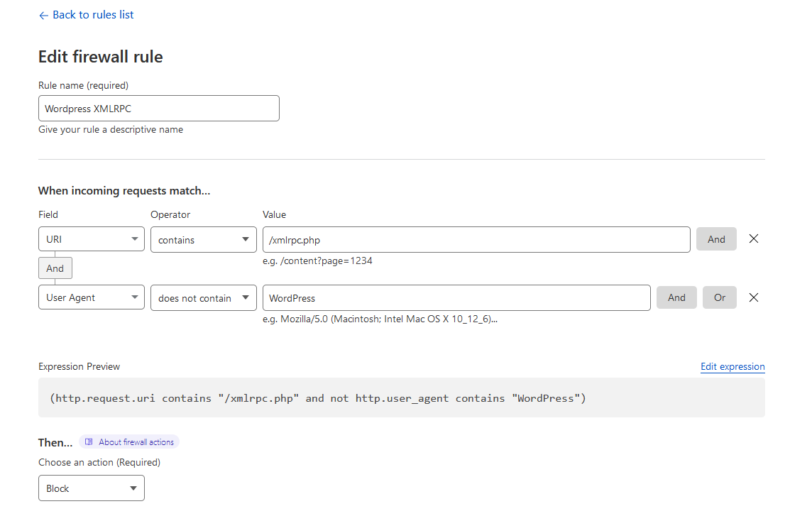This screenshot has width=812, height=521.
Task: Click the back arrow icon
Action: [43, 16]
